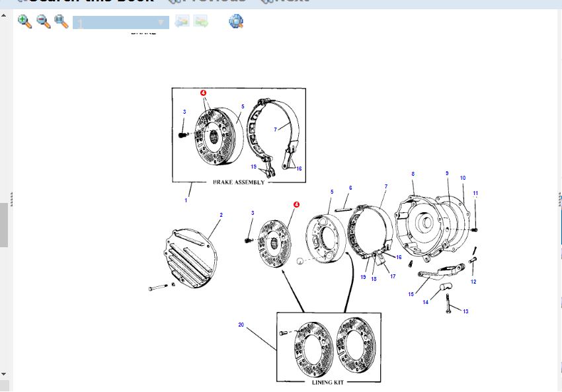Click the zoom out magnifier icon
Viewport: 562px width, 392px height.
click(x=44, y=22)
